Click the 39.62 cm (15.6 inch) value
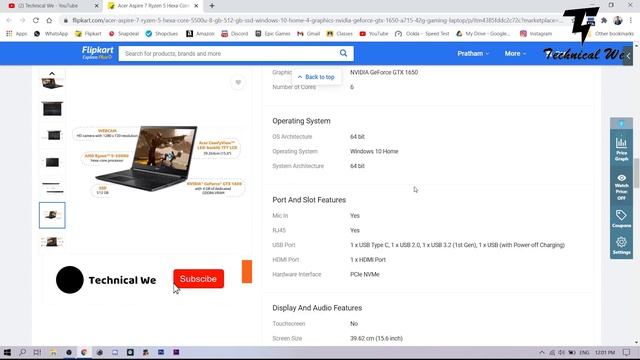This screenshot has height=360, width=640. pos(376,338)
